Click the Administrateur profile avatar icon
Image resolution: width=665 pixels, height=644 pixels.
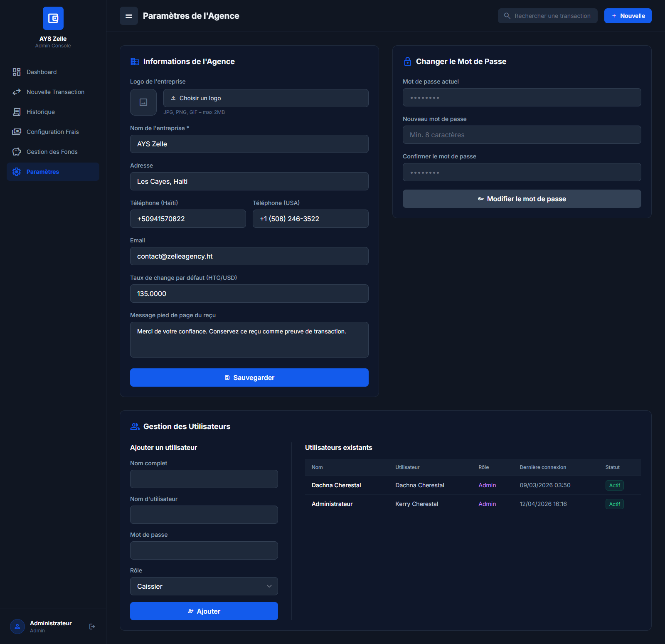tap(17, 627)
